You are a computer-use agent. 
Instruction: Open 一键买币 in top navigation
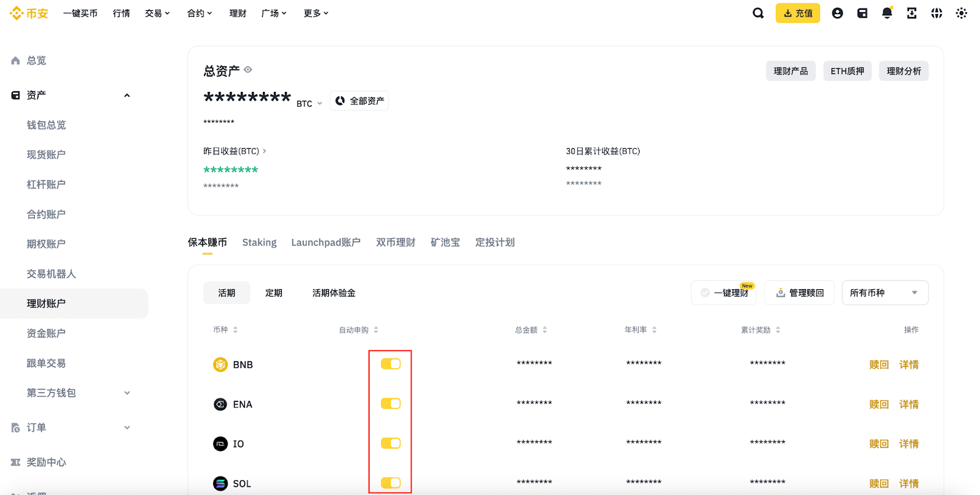[x=80, y=13]
